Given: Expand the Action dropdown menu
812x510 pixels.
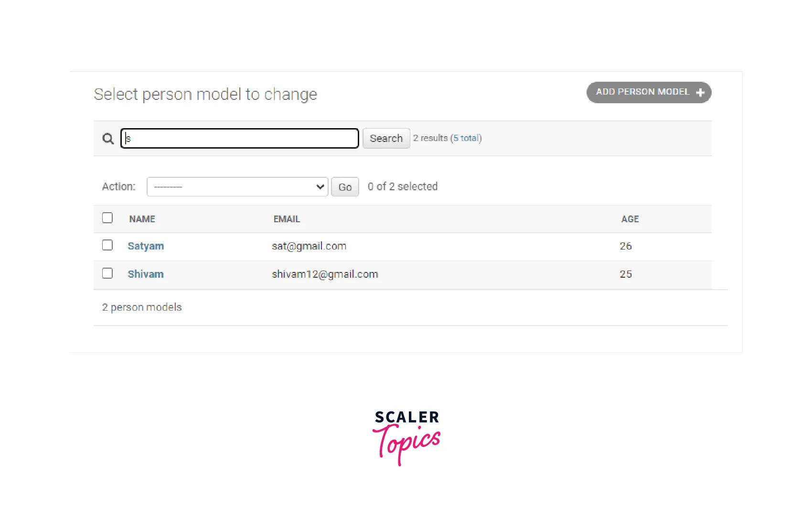Looking at the screenshot, I should tap(237, 187).
